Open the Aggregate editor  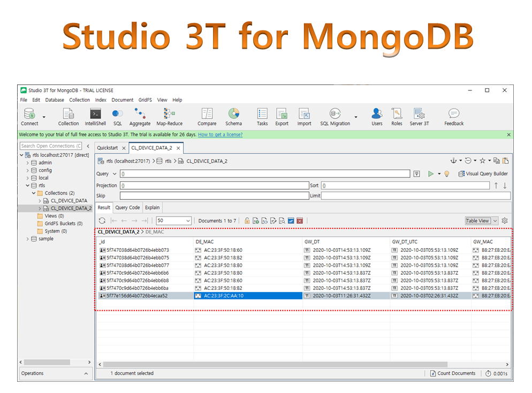(x=140, y=117)
